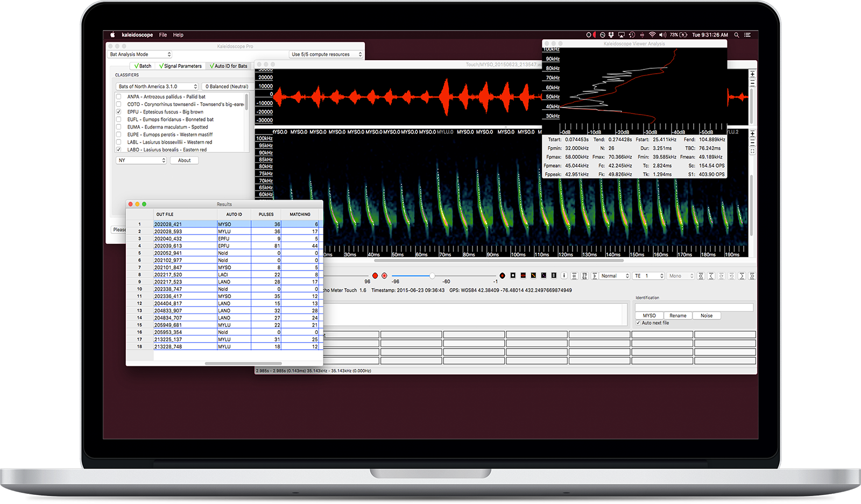Zoom in the waveform with the plus button
The height and width of the screenshot is (504, 861).
pos(752,74)
